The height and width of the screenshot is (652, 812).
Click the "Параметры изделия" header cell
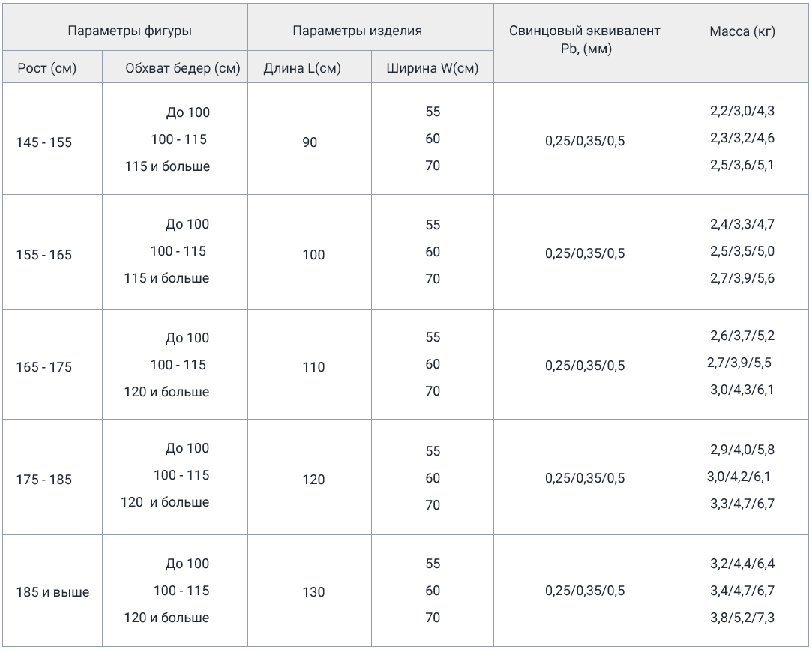[357, 31]
